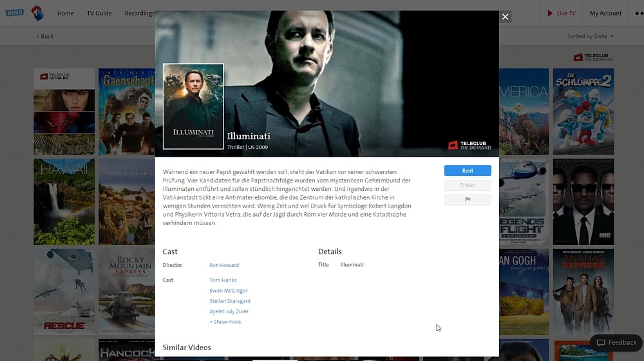Open the more options dots menu
Image resolution: width=644 pixels, height=361 pixels.
point(639,13)
